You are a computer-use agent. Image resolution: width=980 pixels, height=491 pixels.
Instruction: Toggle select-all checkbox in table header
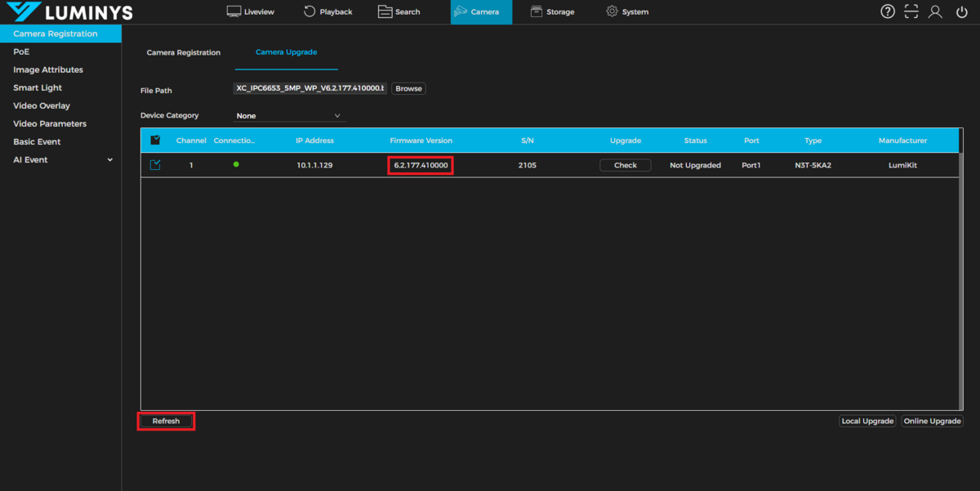[x=155, y=141]
